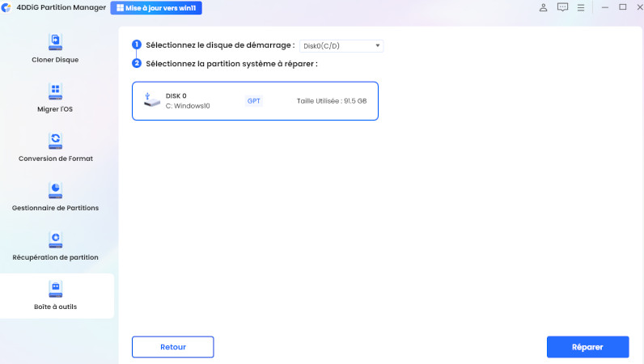The width and height of the screenshot is (644, 364).
Task: Open the hamburger menu icon
Action: pos(581,7)
